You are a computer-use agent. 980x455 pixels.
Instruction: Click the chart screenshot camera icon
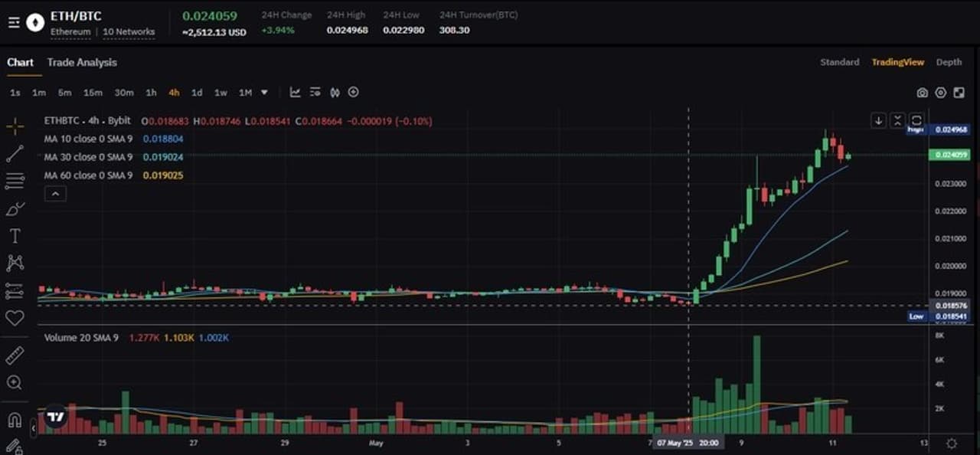coord(923,92)
